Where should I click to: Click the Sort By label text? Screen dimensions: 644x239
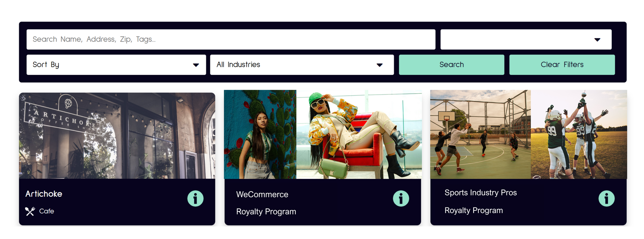(x=46, y=65)
